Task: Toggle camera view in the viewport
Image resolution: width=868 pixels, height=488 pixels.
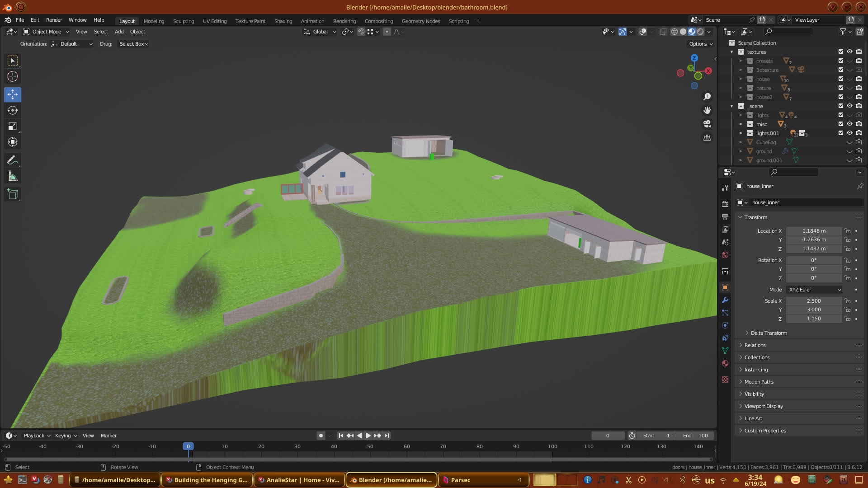Action: tap(707, 124)
